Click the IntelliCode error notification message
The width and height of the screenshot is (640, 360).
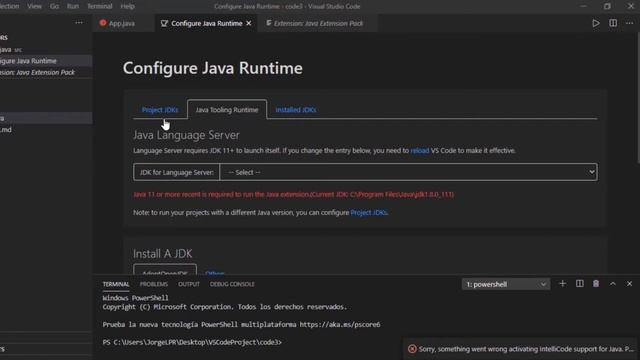click(x=526, y=349)
